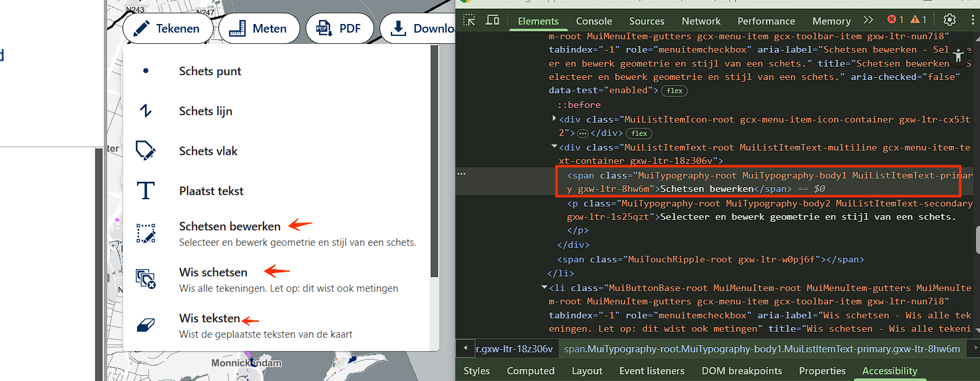The height and width of the screenshot is (381, 980).
Task: Toggle the device toolbar in DevTools
Action: 493,20
